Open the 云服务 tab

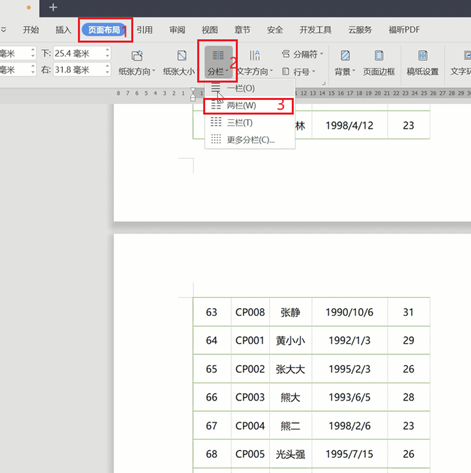coord(360,30)
